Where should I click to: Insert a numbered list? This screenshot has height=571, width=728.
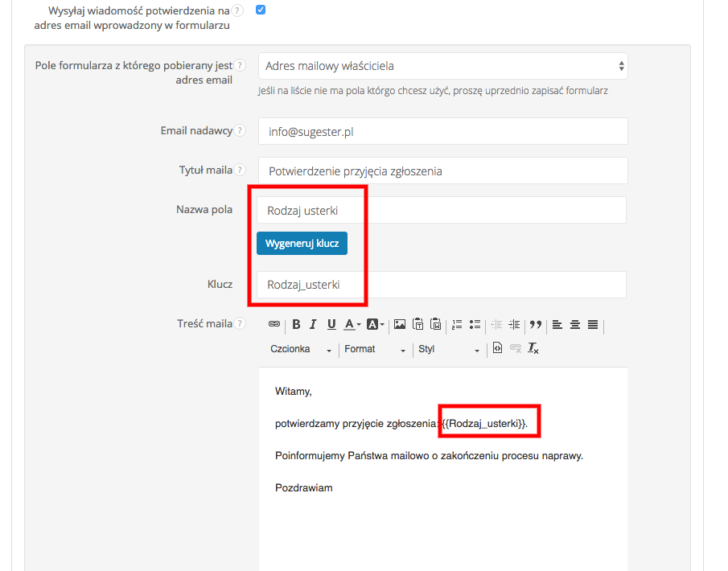coord(457,324)
